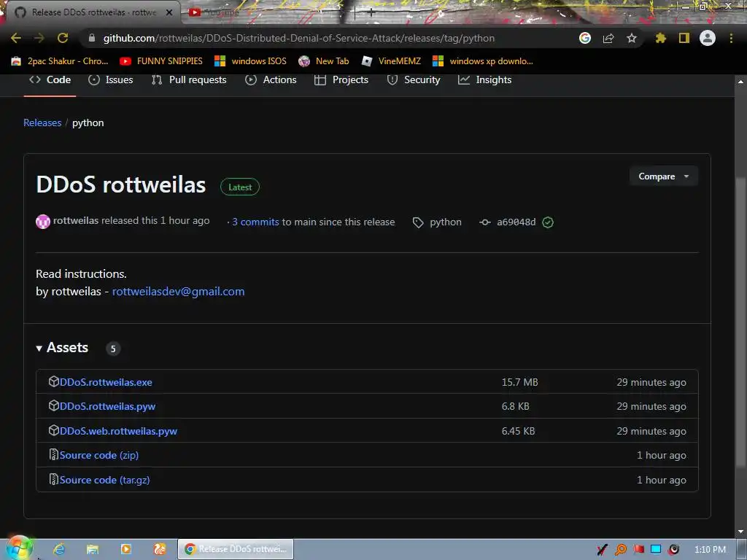Open the Issues tab

point(111,80)
